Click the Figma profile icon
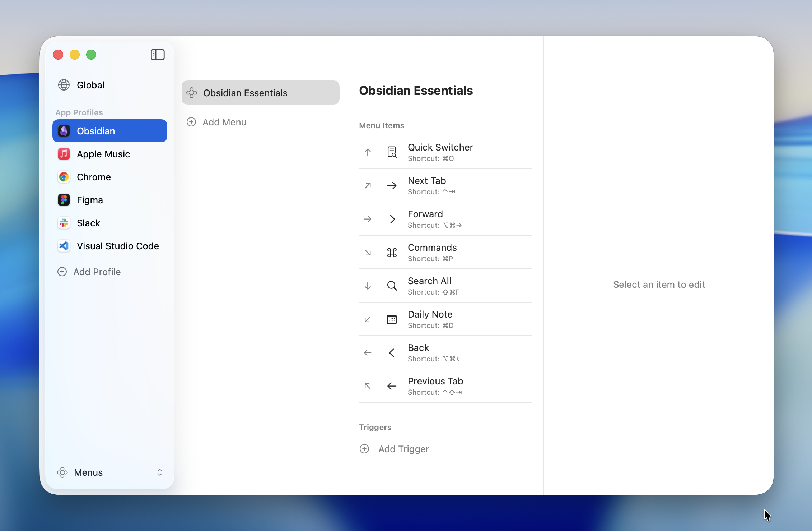 tap(64, 200)
